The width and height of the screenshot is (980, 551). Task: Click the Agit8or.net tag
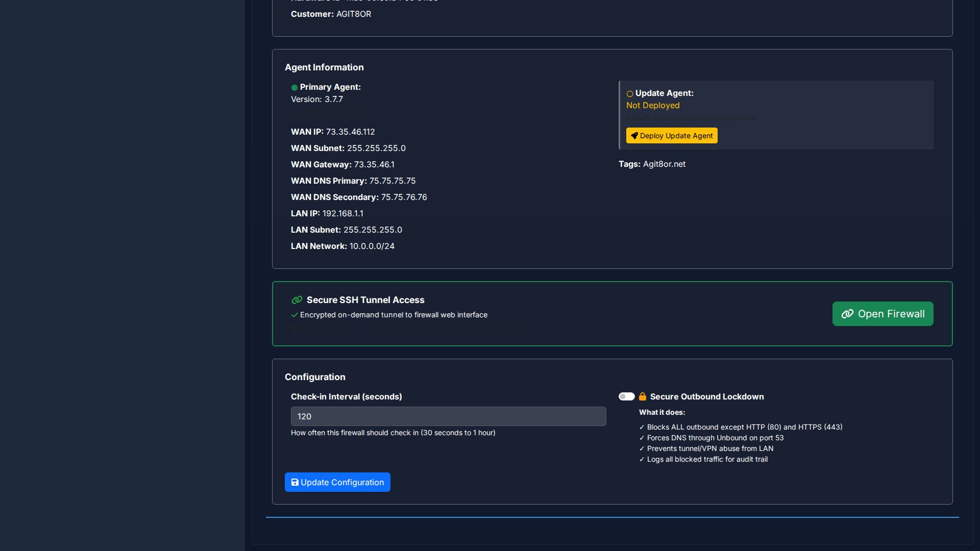664,164
